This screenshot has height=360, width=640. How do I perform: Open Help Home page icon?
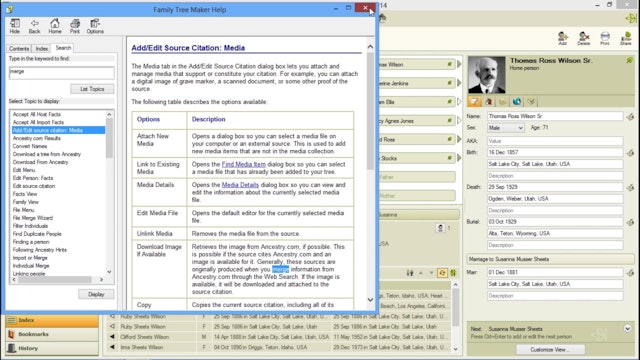[x=55, y=26]
